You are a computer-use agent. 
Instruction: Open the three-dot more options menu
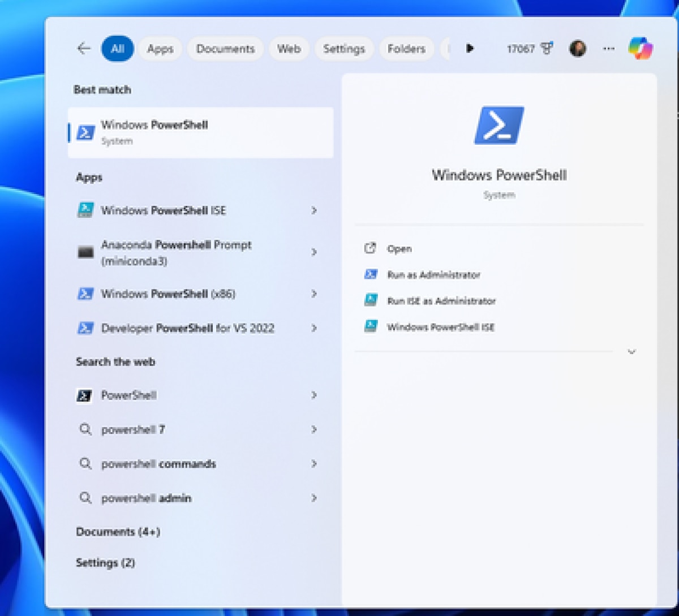pyautogui.click(x=608, y=49)
